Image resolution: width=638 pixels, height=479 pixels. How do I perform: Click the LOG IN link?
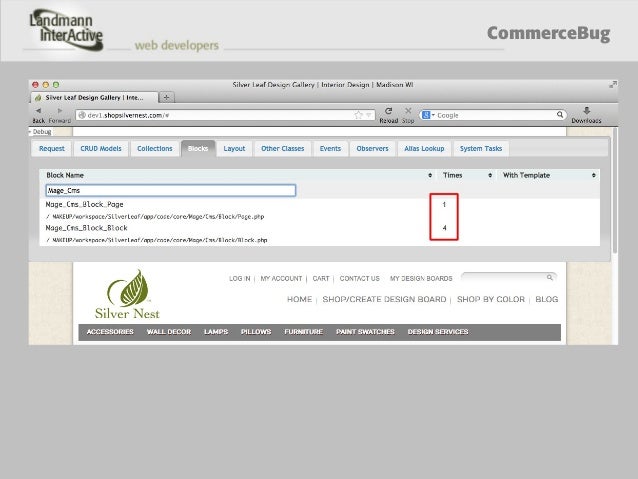240,278
